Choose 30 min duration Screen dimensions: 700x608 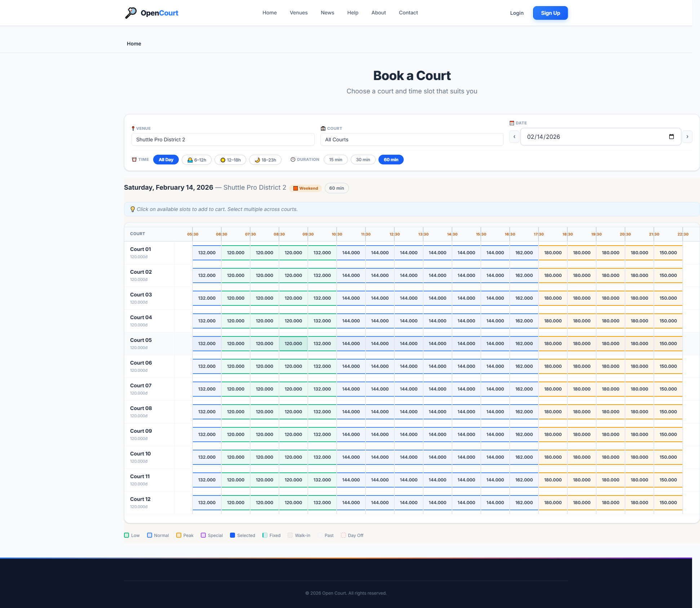coord(363,160)
